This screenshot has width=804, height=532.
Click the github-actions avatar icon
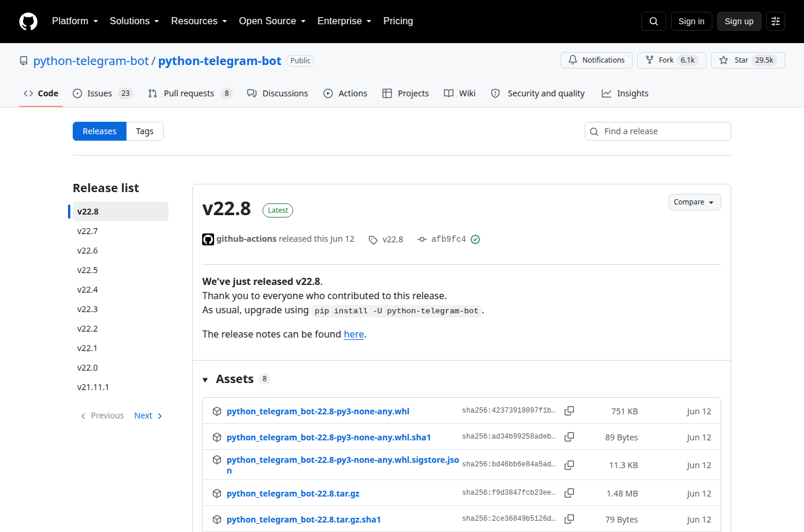tap(208, 239)
